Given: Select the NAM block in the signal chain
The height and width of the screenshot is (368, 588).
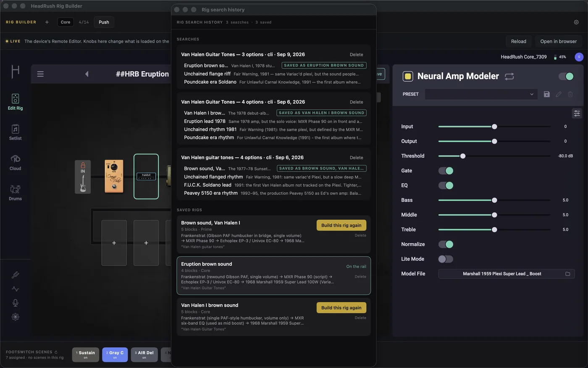Looking at the screenshot, I should pyautogui.click(x=146, y=177).
